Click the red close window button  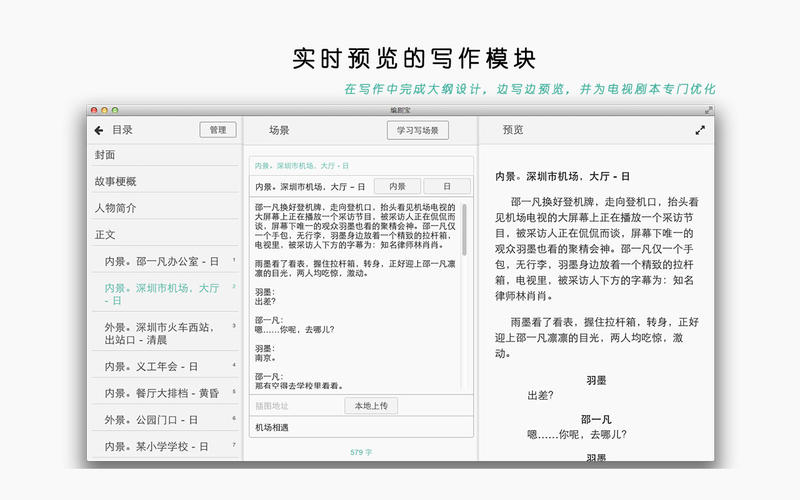coord(94,110)
